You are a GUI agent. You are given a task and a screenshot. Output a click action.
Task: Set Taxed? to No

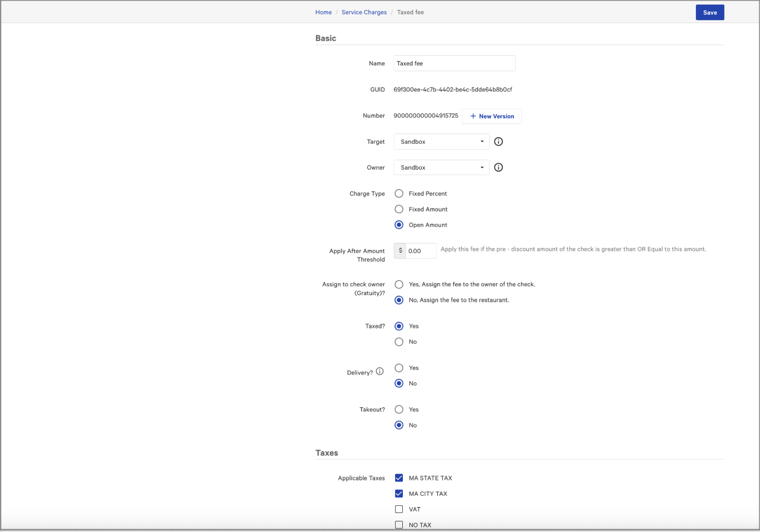(x=399, y=342)
